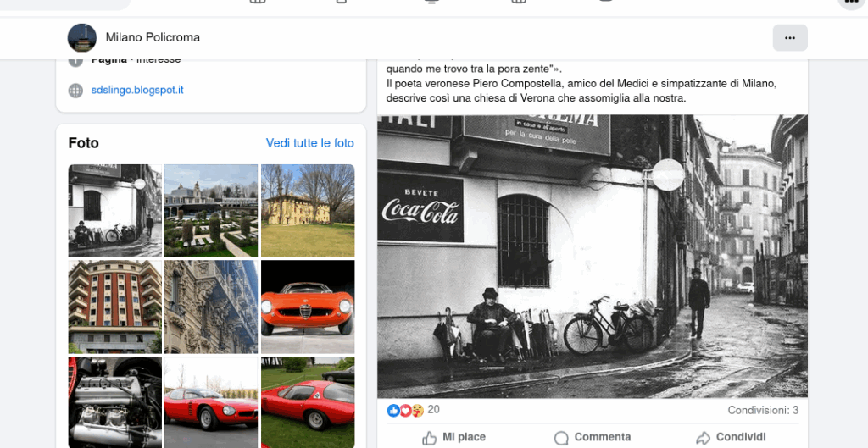Open the post's Coca-Cola street photograph
This screenshot has height=448, width=868.
click(x=593, y=256)
